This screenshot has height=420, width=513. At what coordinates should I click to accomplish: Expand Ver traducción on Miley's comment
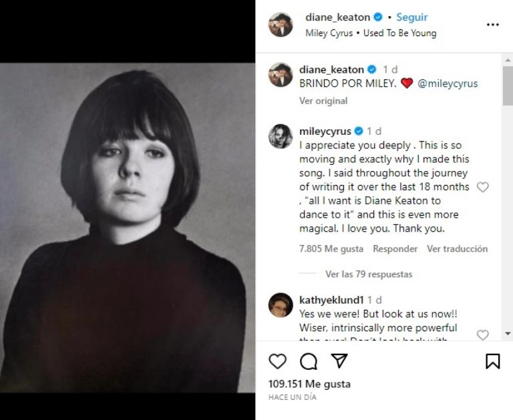pos(458,248)
